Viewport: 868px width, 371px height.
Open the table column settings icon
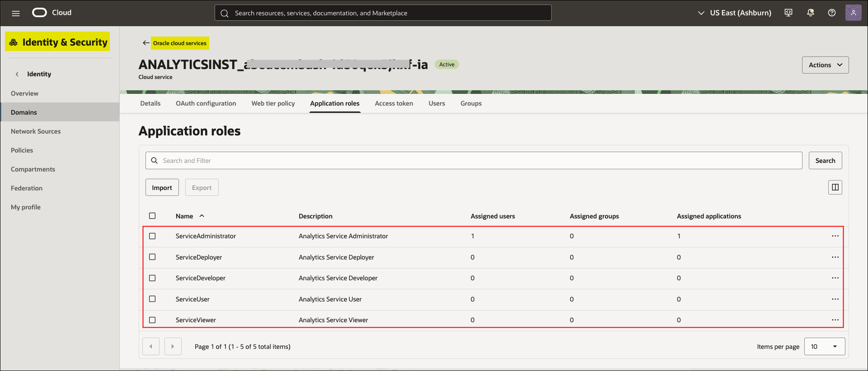pyautogui.click(x=835, y=187)
